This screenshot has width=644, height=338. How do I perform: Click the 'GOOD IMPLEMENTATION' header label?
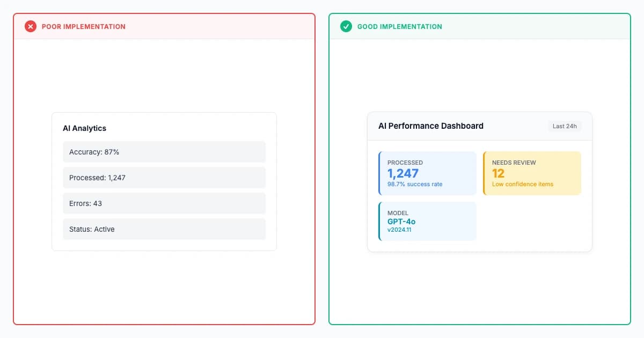(400, 26)
